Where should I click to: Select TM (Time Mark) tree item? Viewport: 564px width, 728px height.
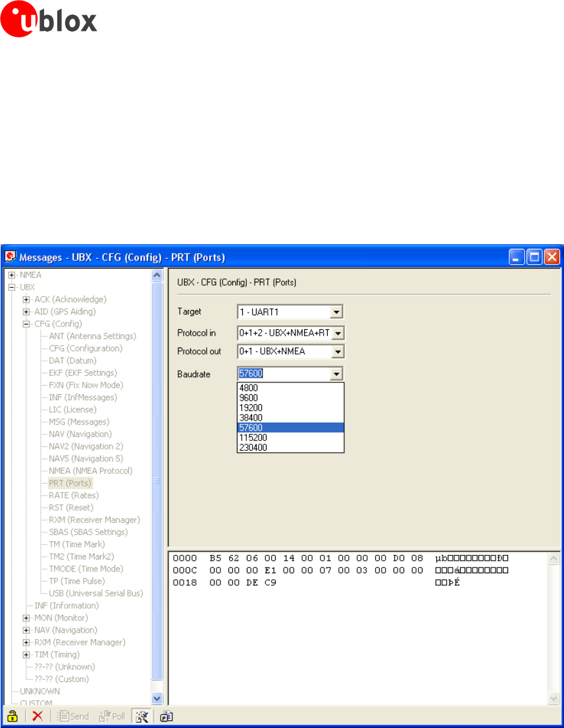76,544
